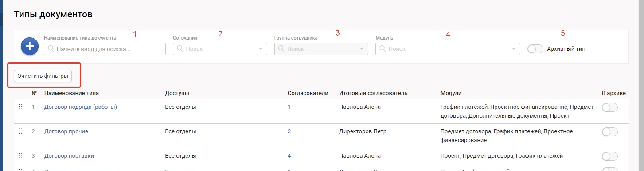Click the Модули column header
The height and width of the screenshot is (171, 644).
click(x=451, y=93)
